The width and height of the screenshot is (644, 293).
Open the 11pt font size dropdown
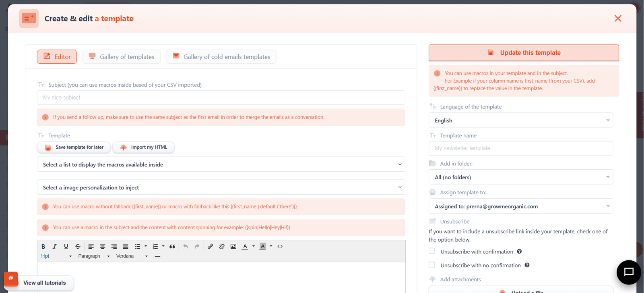click(x=56, y=256)
